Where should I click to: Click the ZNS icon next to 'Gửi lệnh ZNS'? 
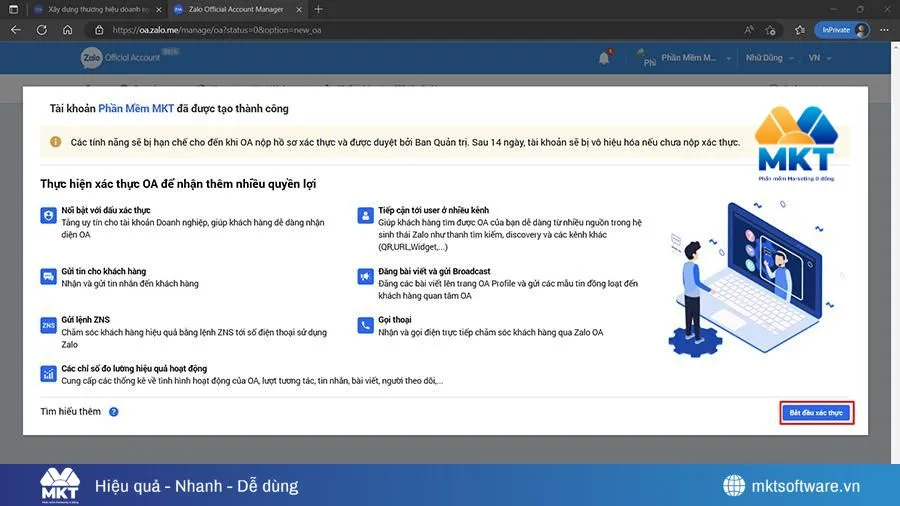tap(48, 325)
